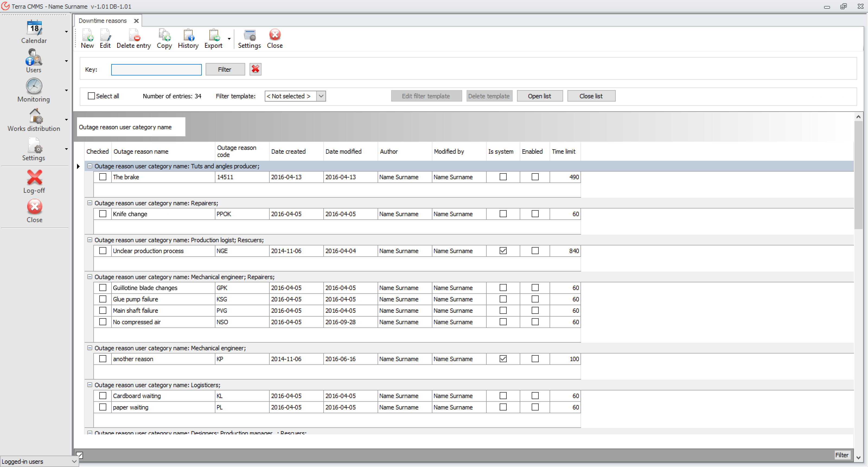This screenshot has width=868, height=467.
Task: Toggle the Select all checkbox
Action: 91,96
